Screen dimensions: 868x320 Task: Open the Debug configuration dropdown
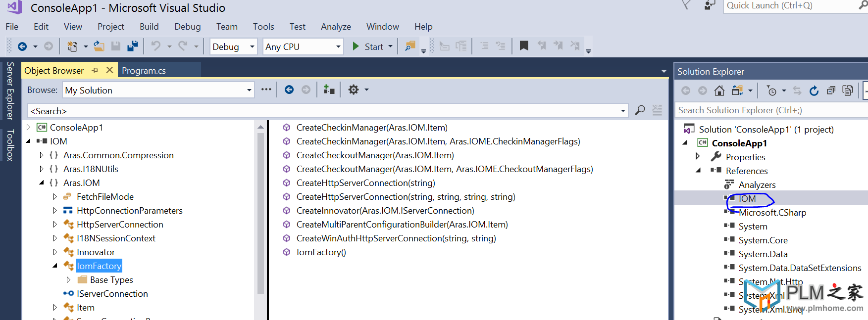point(252,46)
